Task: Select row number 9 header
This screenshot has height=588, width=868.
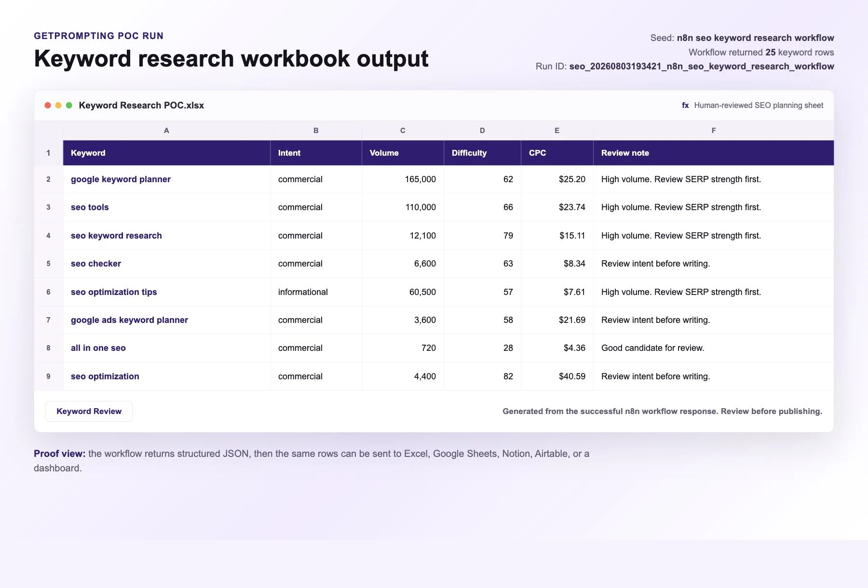Action: (x=48, y=376)
